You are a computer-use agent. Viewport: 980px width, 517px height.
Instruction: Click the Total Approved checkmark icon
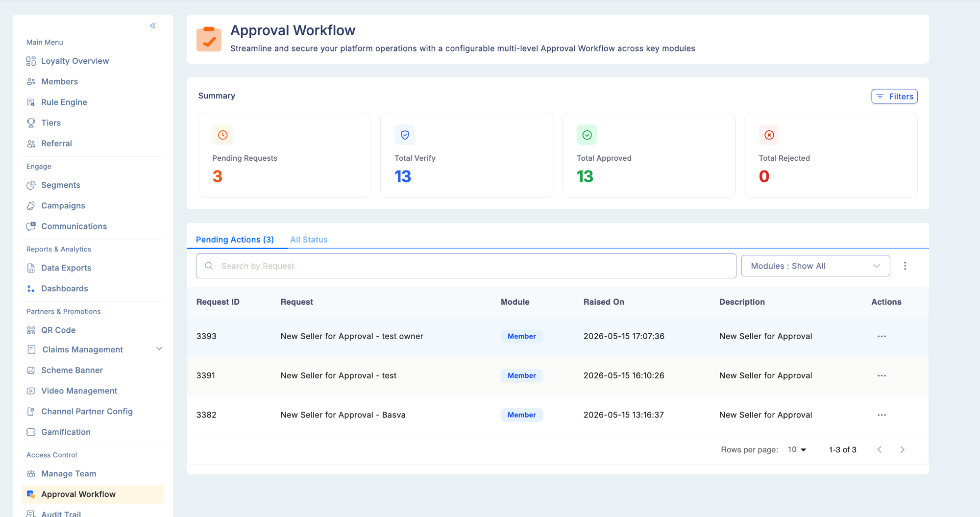click(x=587, y=135)
